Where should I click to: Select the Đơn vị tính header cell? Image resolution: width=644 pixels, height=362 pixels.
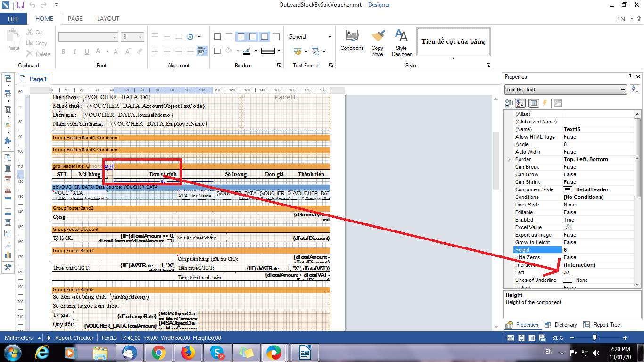163,174
